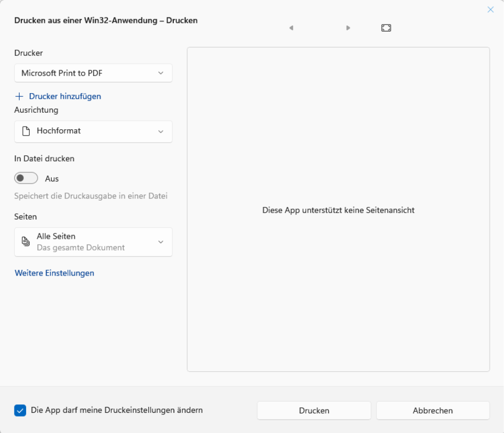
Task: Click the 'Seiten' section label
Action: pyautogui.click(x=26, y=217)
